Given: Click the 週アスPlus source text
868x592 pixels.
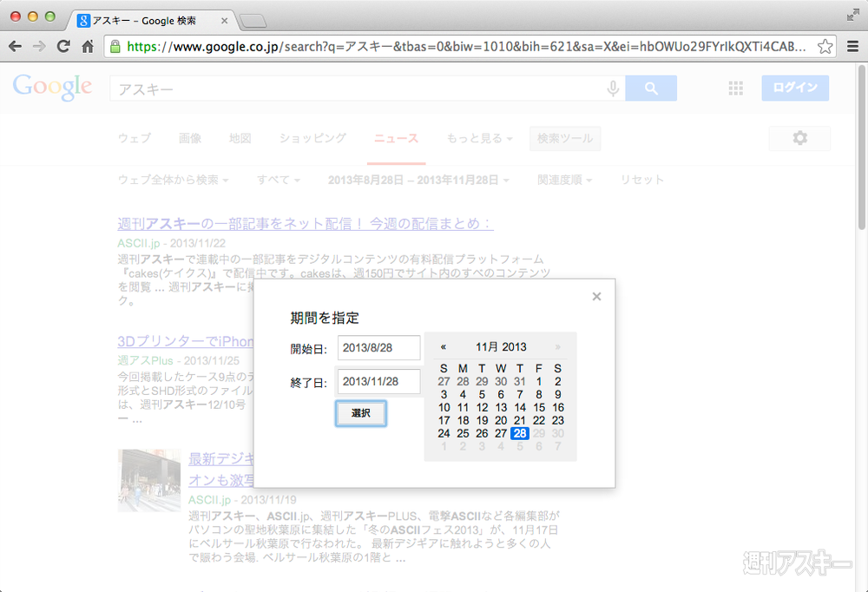Looking at the screenshot, I should tap(146, 360).
